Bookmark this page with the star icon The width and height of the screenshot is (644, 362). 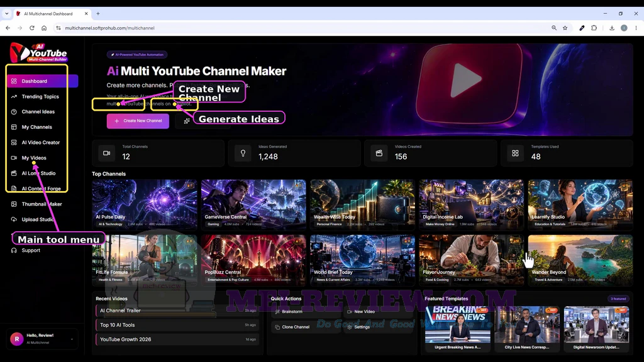tap(565, 28)
